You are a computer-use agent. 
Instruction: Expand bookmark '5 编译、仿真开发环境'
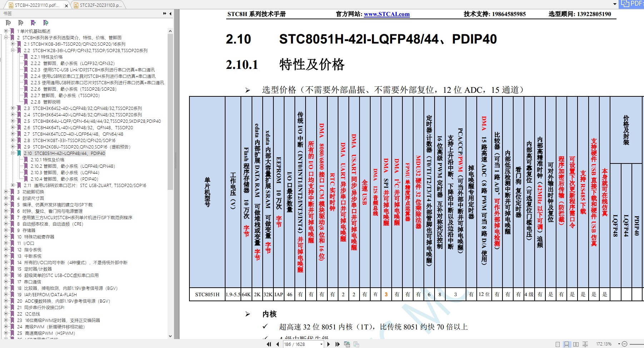[6, 205]
